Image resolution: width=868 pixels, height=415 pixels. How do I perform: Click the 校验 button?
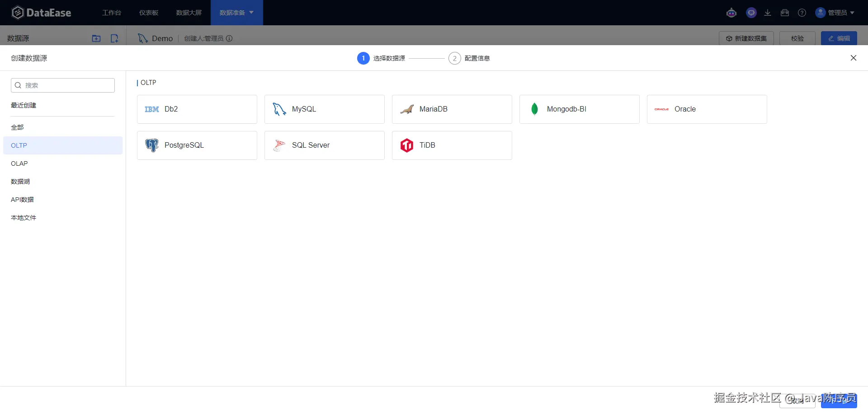pos(797,38)
